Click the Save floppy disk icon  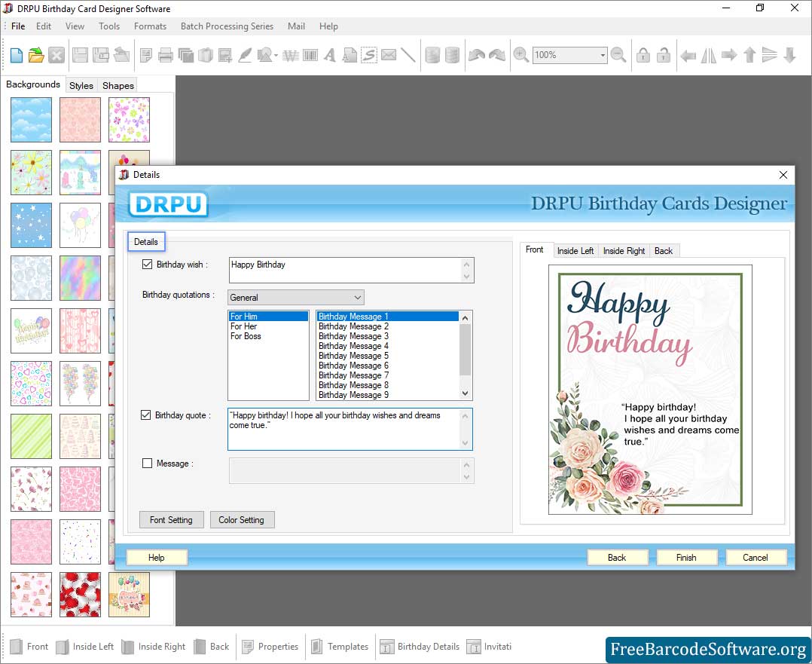(x=80, y=55)
